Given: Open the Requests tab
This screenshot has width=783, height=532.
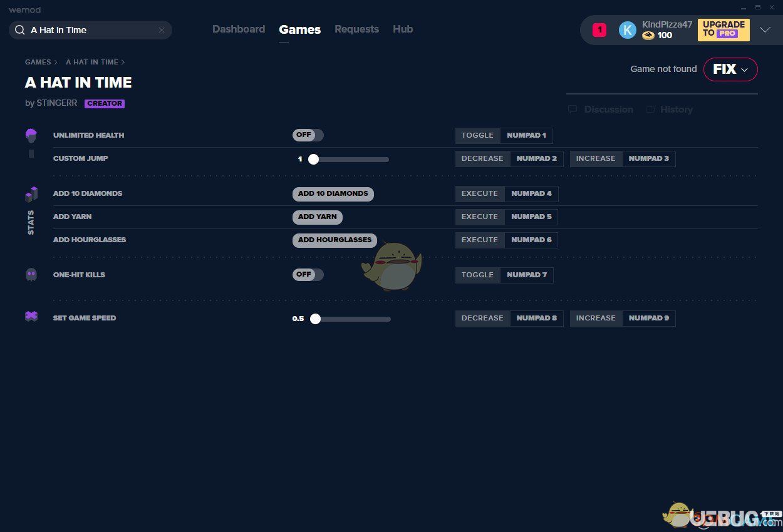Looking at the screenshot, I should point(356,29).
